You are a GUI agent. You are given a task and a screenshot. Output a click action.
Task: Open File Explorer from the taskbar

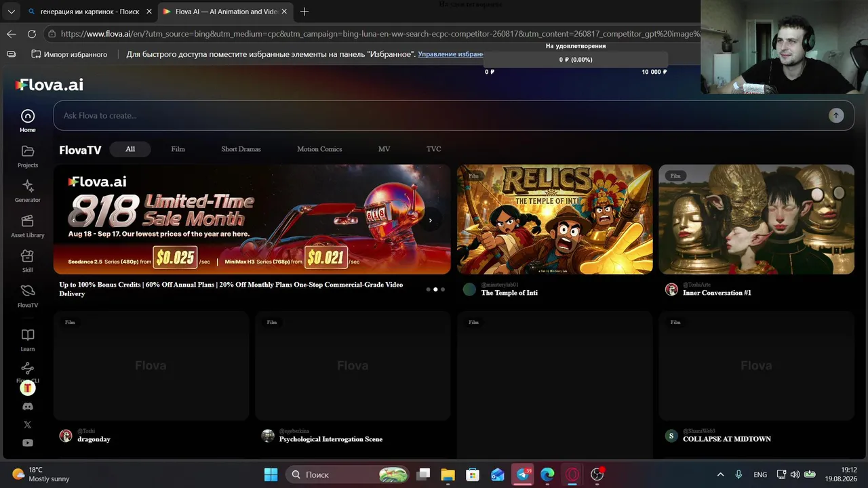448,474
